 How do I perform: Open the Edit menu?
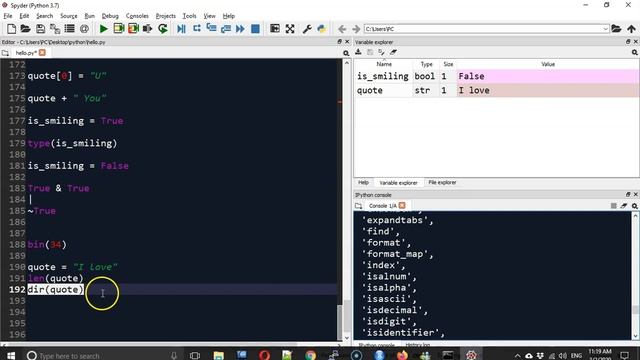(24, 16)
